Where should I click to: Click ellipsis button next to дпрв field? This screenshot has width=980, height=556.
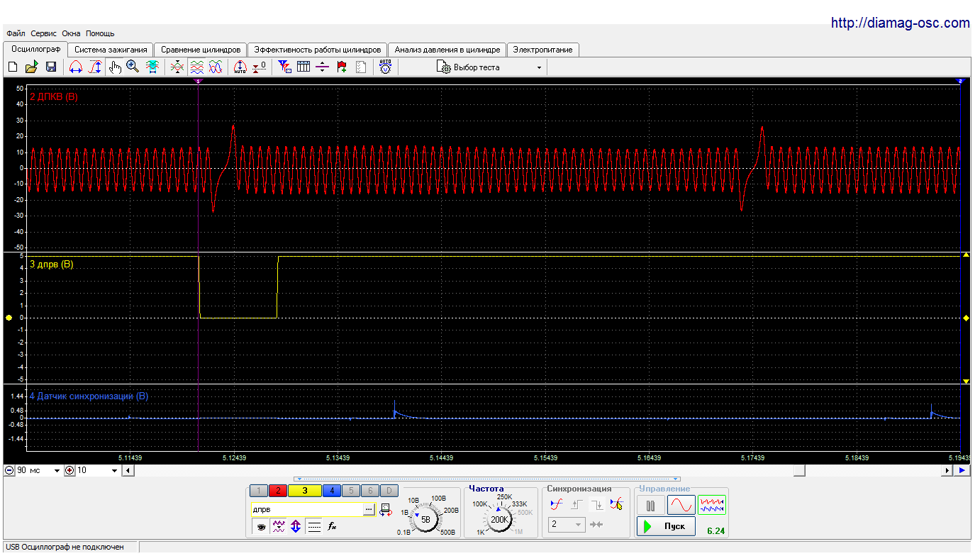pyautogui.click(x=369, y=509)
